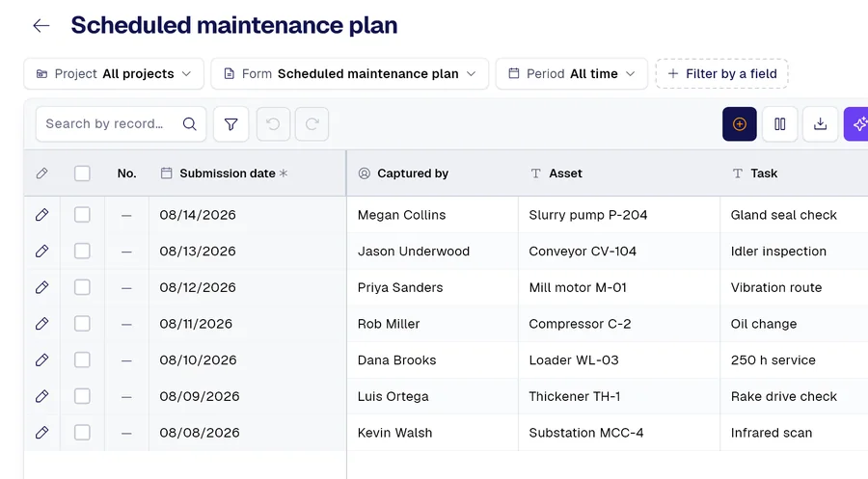868x479 pixels.
Task: Click the Priya Sanders cell
Action: [x=432, y=287]
